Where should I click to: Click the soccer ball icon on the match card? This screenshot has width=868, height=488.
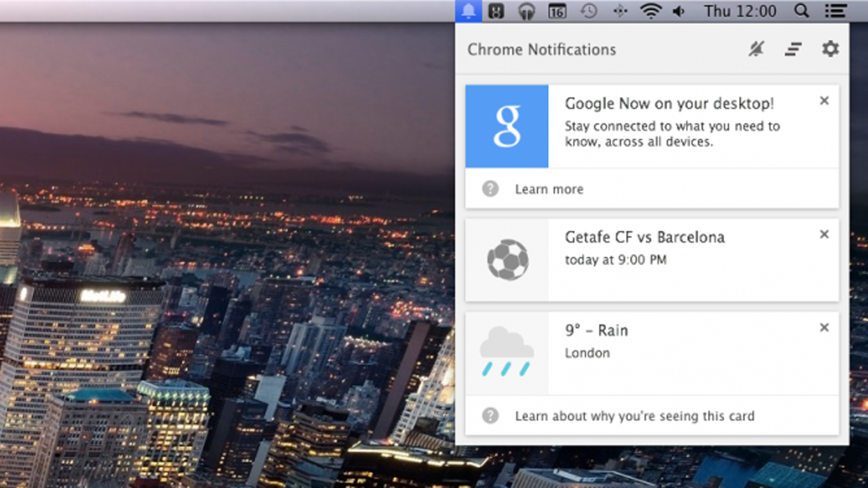tap(507, 260)
